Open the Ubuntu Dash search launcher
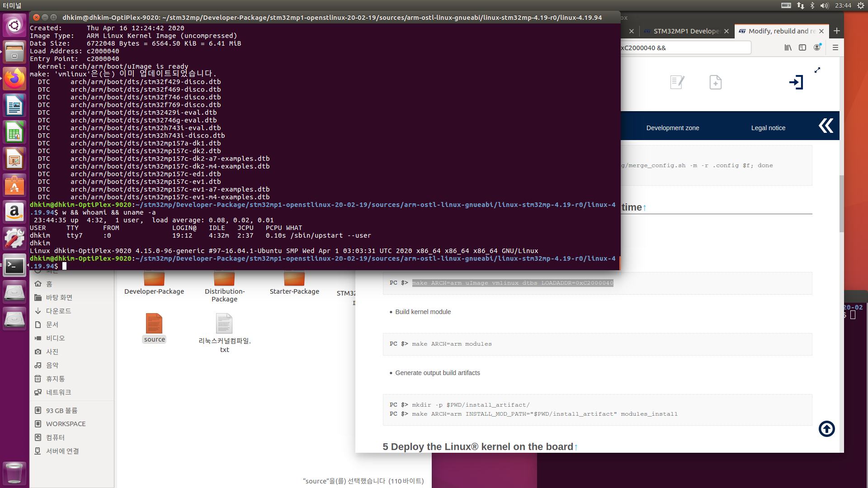The height and width of the screenshot is (488, 868). (x=14, y=25)
